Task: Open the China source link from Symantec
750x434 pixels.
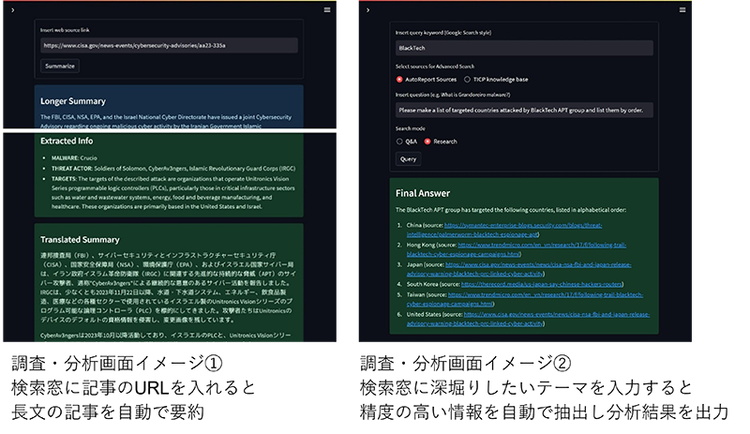Action: click(x=504, y=230)
